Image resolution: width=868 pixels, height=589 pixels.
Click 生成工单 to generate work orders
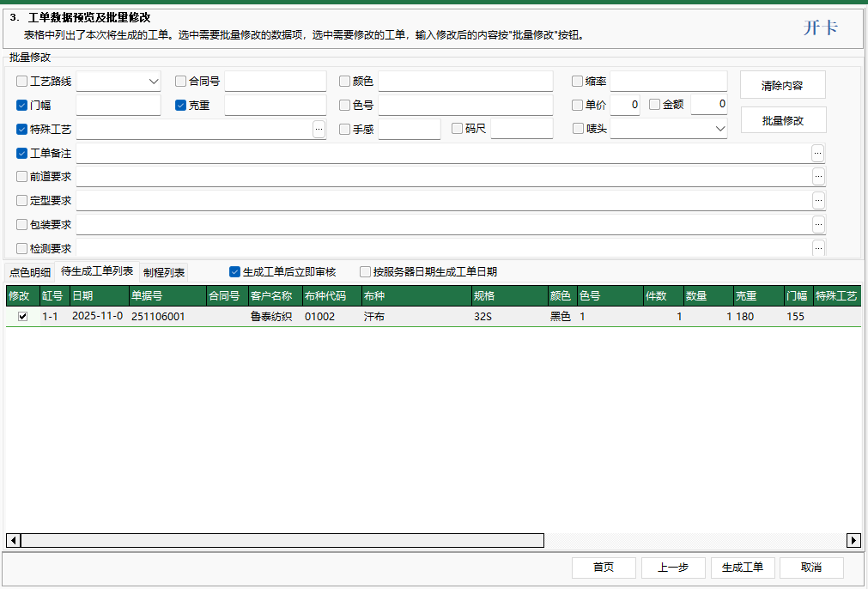[742, 568]
